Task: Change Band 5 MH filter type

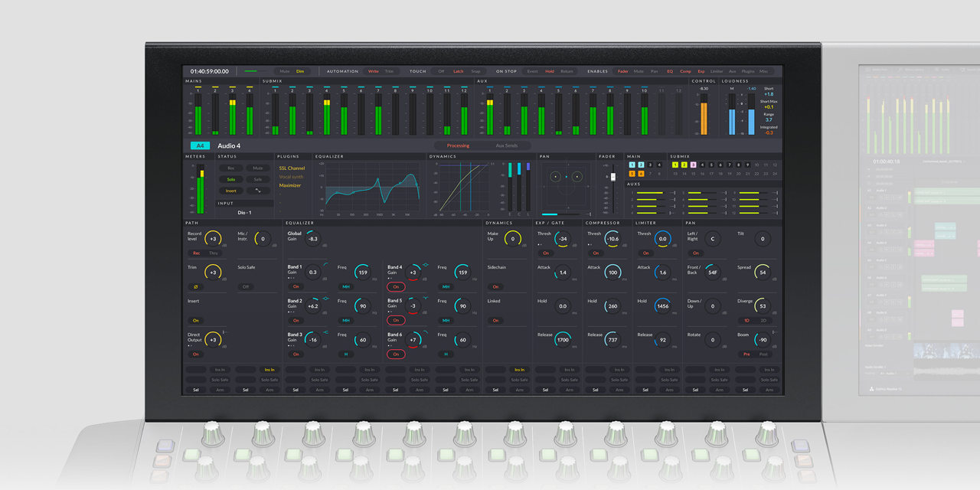Action: (446, 321)
